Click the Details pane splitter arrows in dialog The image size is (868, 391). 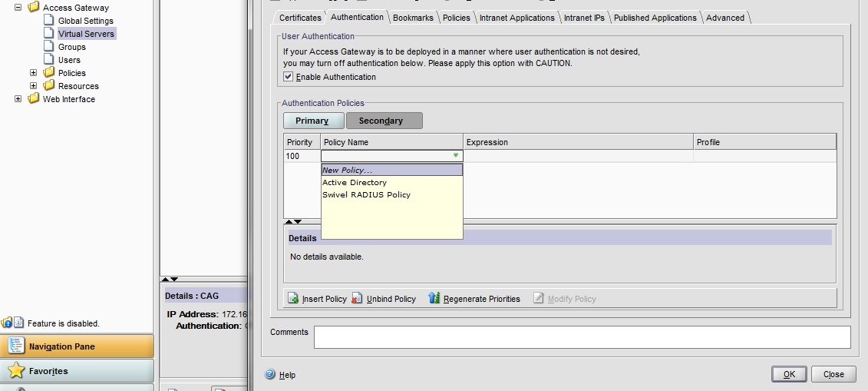click(x=293, y=221)
